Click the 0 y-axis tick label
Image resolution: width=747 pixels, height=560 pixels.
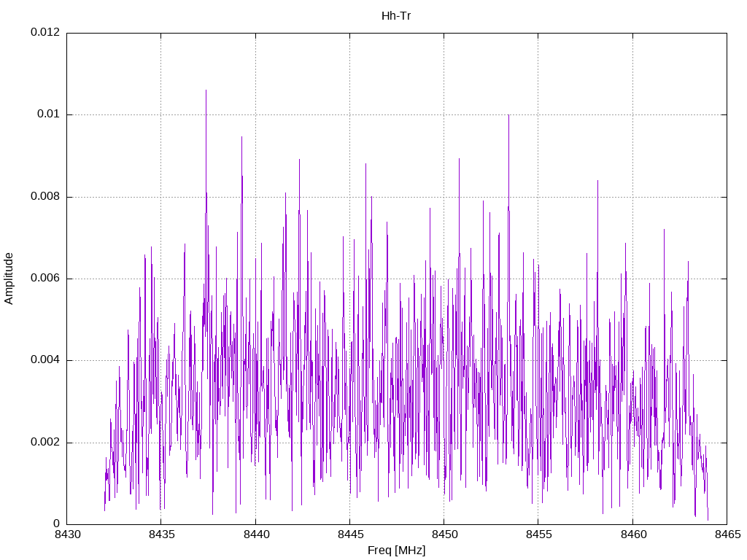[x=57, y=524]
